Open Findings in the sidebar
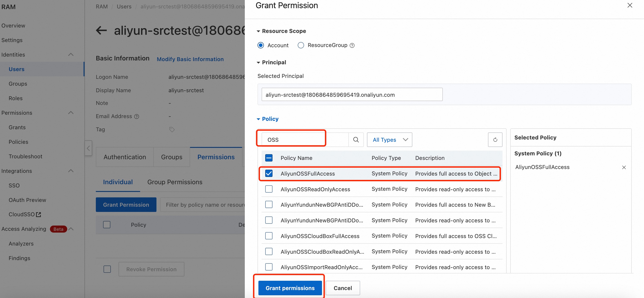This screenshot has width=644, height=298. pyautogui.click(x=20, y=258)
